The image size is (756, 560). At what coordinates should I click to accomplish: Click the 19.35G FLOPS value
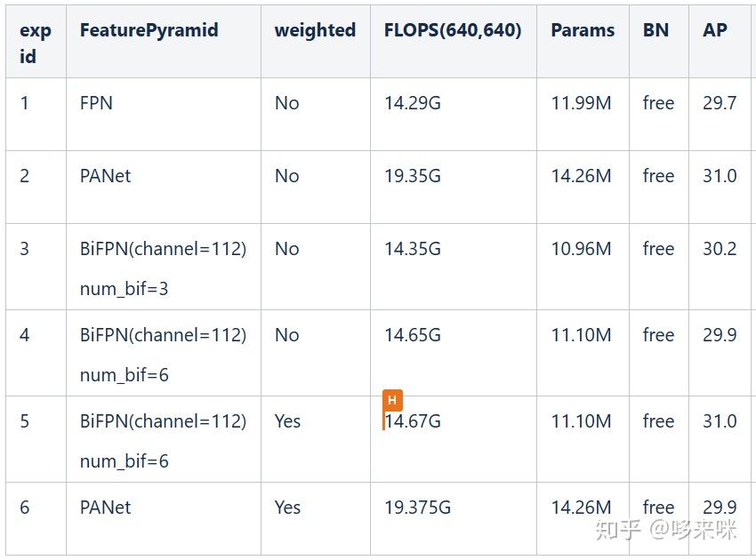[413, 176]
